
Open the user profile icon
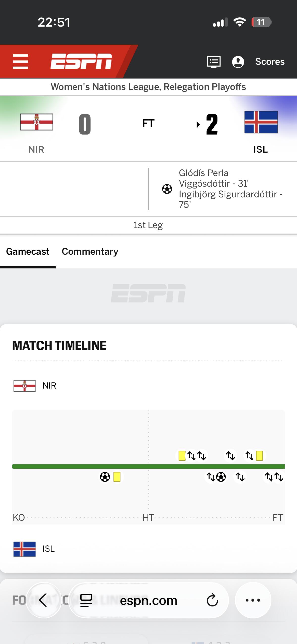[238, 62]
